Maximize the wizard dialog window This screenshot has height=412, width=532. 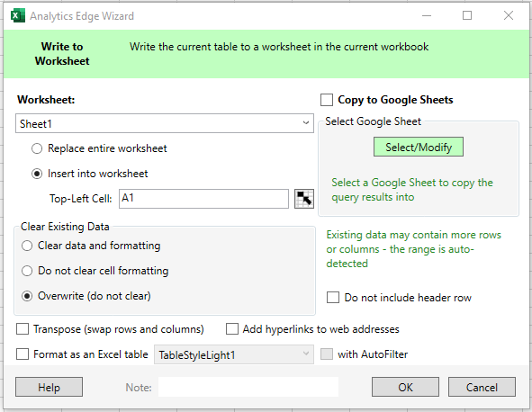467,15
